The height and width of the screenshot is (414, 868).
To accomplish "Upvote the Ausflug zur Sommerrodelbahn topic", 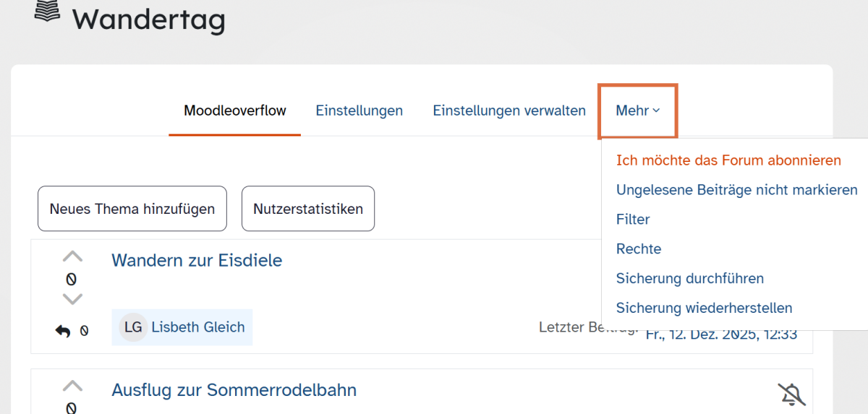I will (72, 386).
